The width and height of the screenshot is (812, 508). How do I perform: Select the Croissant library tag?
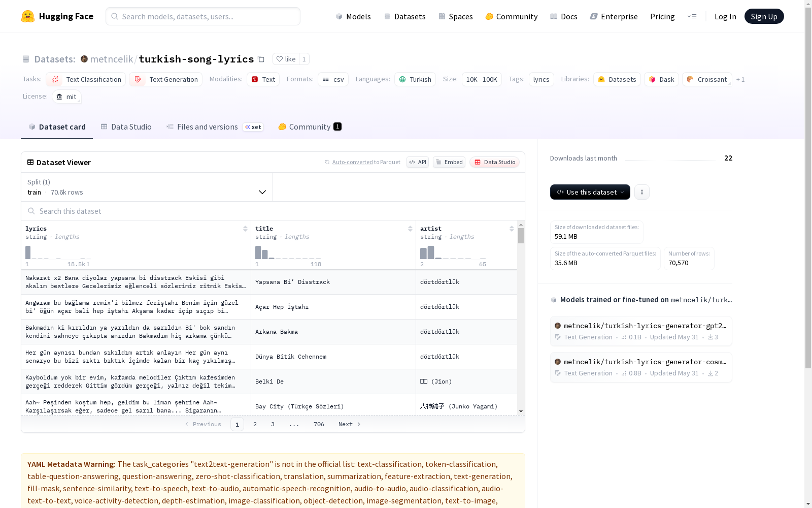click(707, 79)
